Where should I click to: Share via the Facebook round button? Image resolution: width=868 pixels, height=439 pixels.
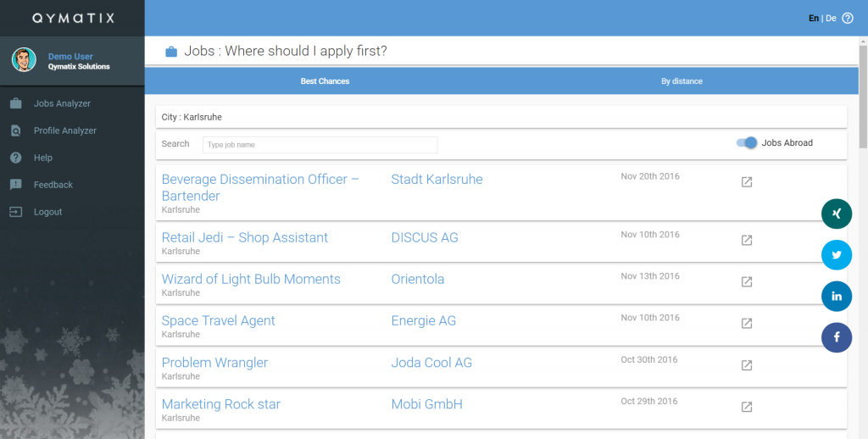coord(837,337)
